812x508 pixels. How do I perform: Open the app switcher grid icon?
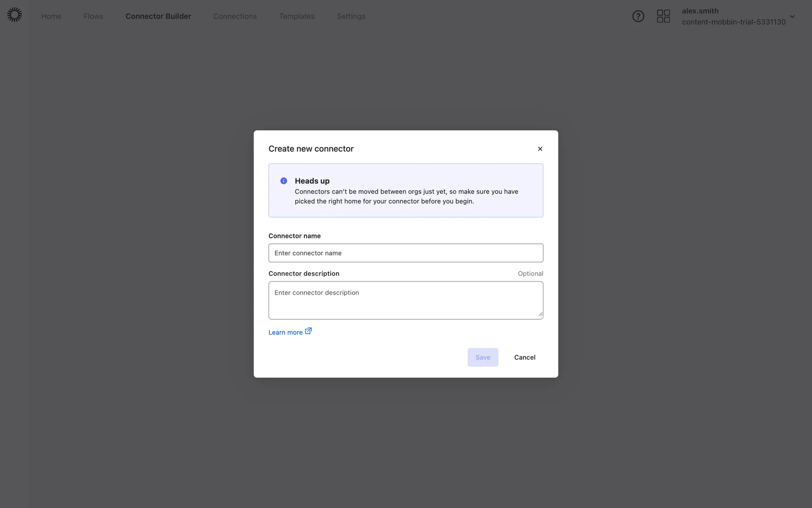point(663,16)
